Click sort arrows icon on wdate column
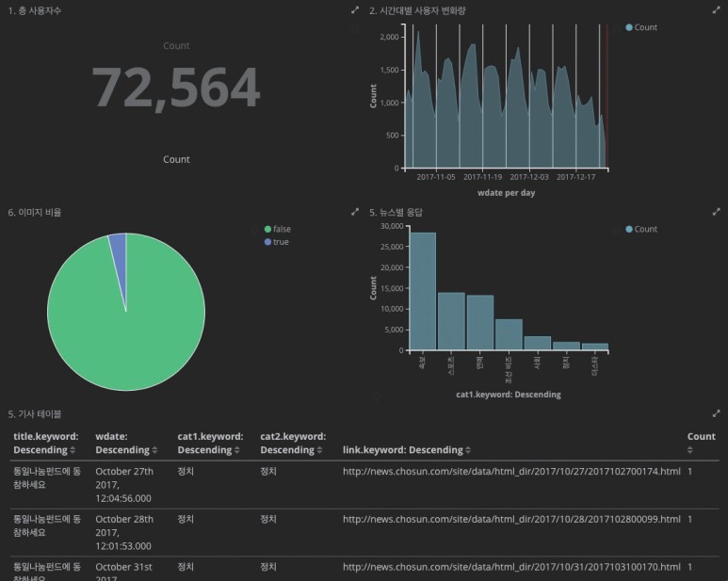 [x=154, y=450]
